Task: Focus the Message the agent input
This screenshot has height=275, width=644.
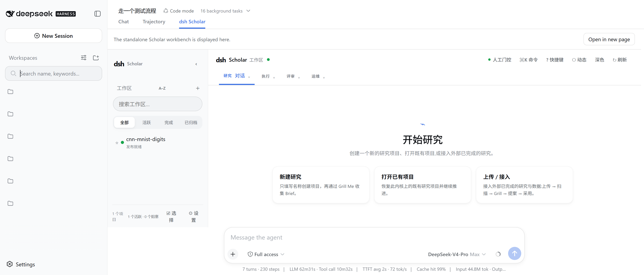Action: click(x=374, y=237)
